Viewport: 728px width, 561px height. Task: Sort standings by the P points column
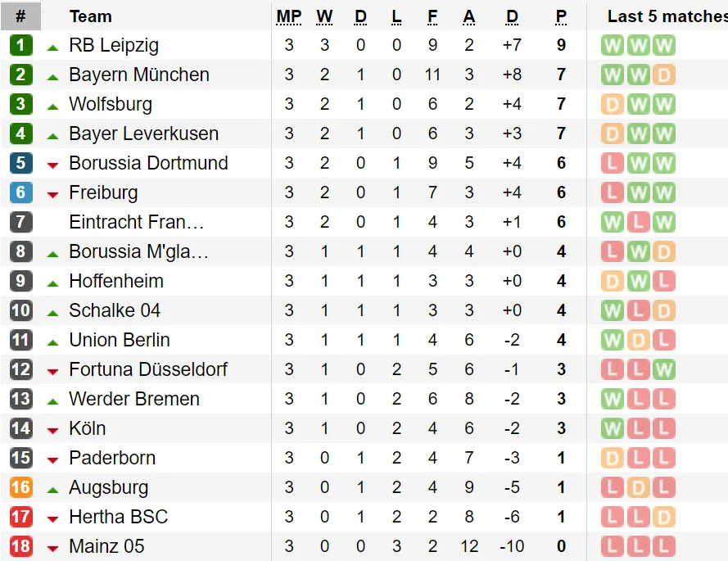tap(561, 16)
